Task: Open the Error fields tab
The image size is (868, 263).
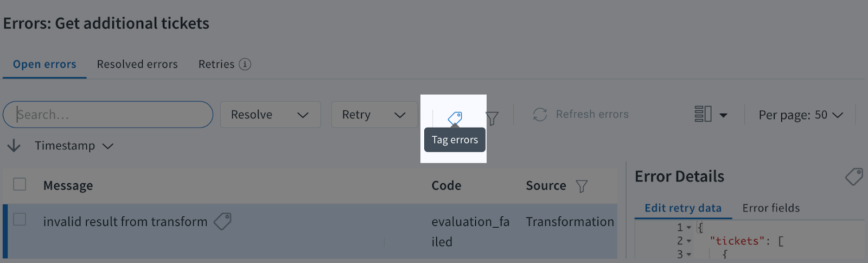Action: pyautogui.click(x=771, y=208)
